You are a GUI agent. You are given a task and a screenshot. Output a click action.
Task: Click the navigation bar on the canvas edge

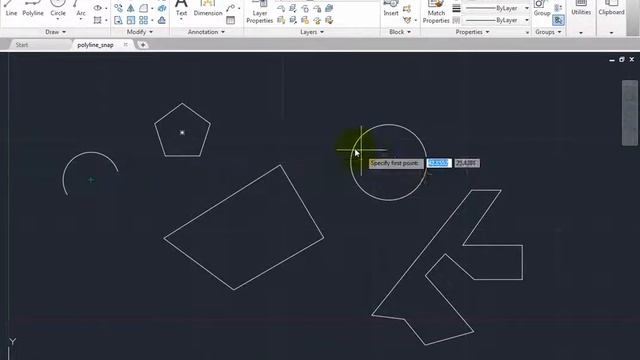629,113
